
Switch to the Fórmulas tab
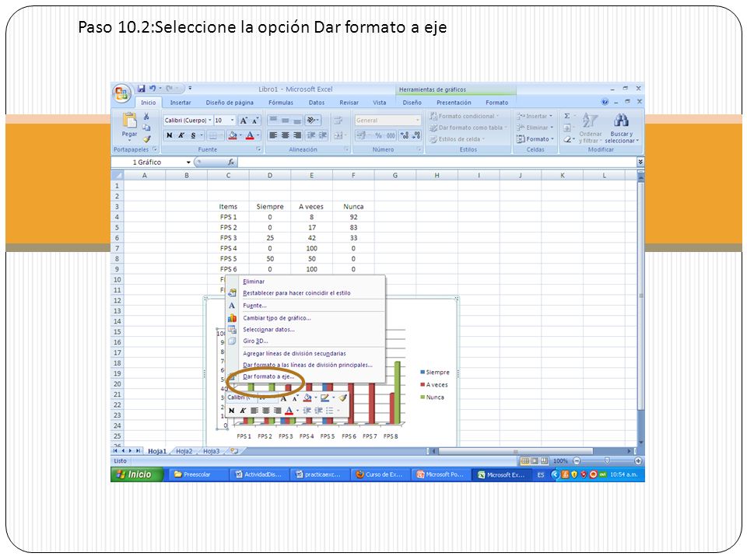(x=281, y=103)
